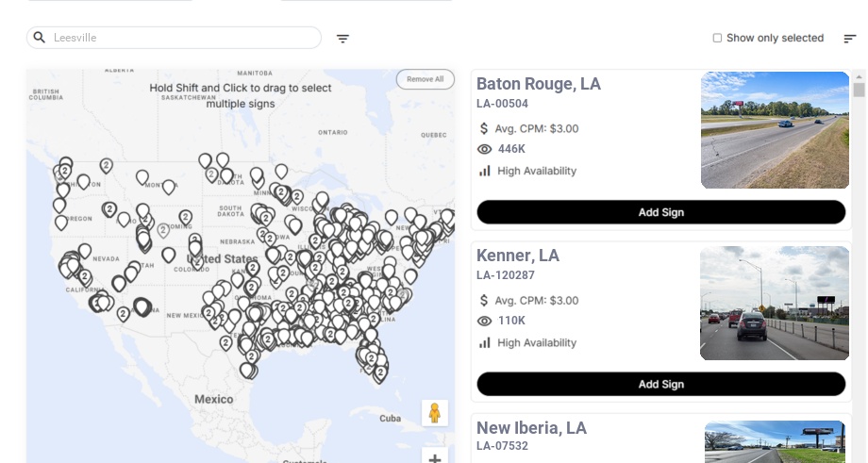
Task: Open the Baton Rouge billboard photo
Action: 775,130
